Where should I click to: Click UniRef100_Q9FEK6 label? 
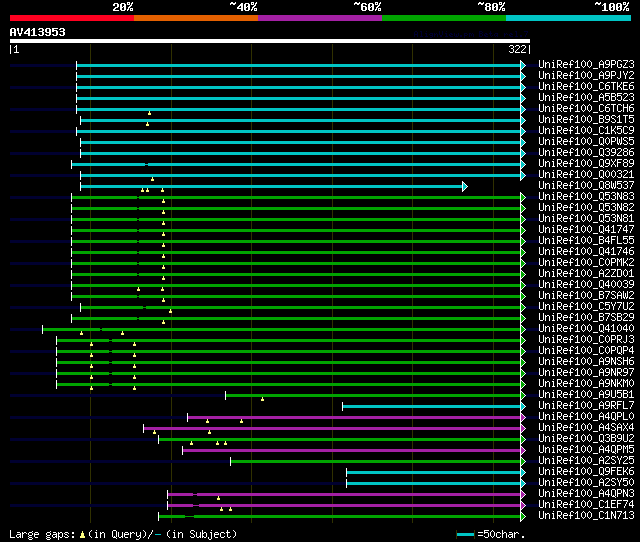[586, 472]
